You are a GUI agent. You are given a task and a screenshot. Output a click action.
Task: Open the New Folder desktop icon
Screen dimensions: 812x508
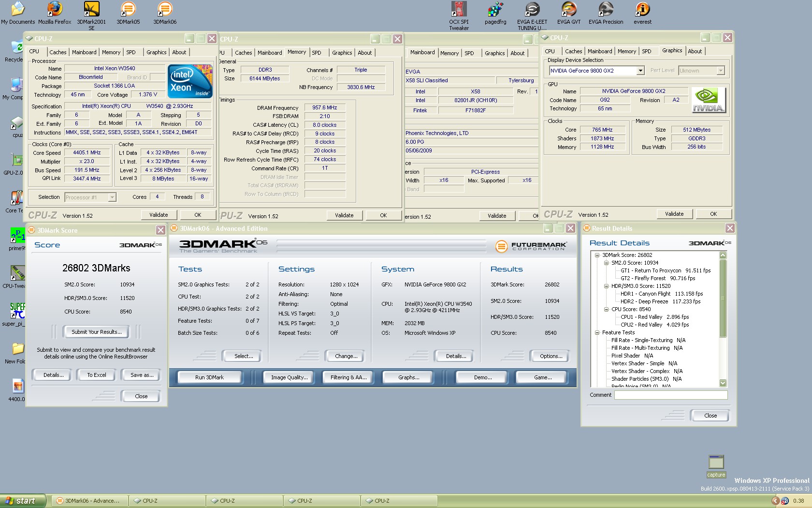pos(15,353)
